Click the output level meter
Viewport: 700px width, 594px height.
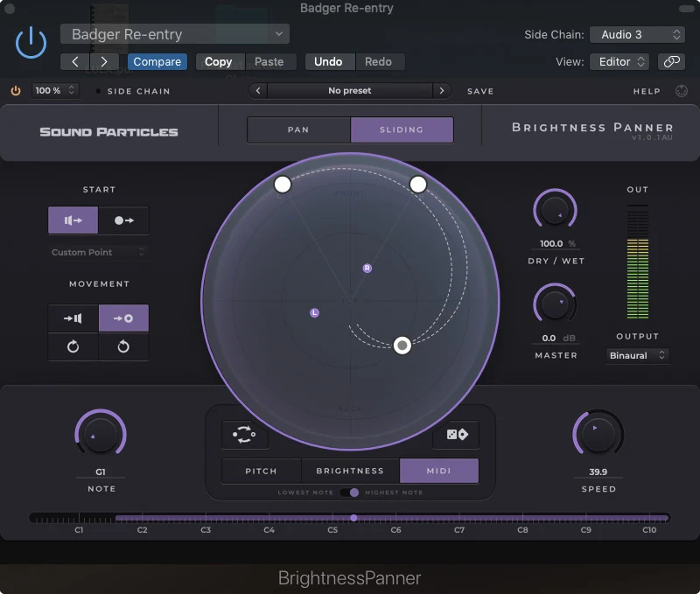(x=638, y=262)
